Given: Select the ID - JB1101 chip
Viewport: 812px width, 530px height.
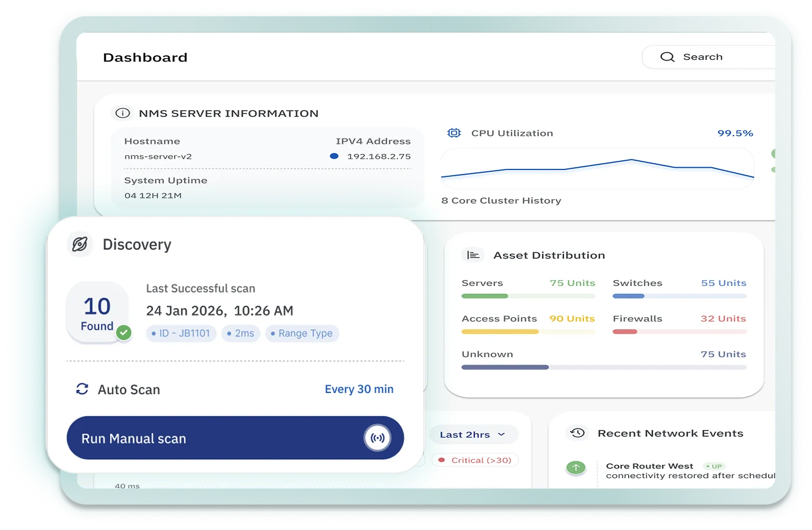Looking at the screenshot, I should tap(181, 333).
